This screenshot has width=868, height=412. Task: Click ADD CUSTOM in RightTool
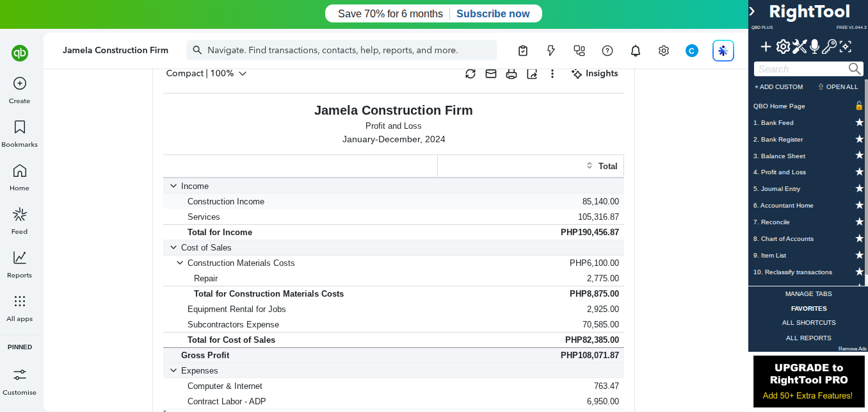point(778,87)
